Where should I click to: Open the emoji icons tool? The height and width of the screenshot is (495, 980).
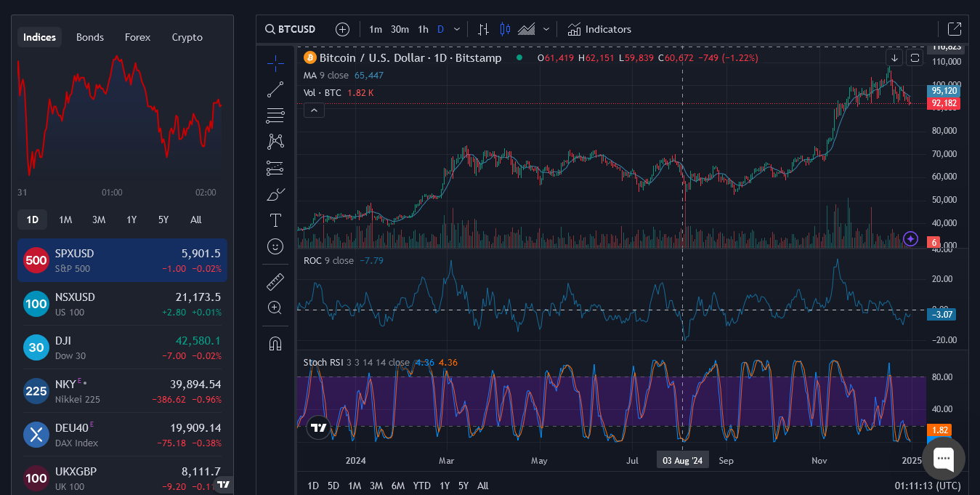(275, 246)
